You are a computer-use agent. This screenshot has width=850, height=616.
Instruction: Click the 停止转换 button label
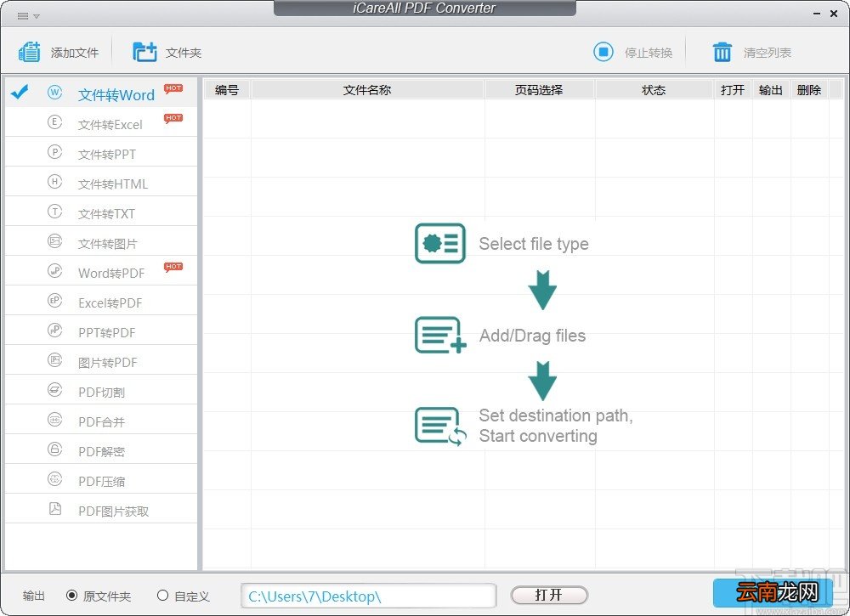click(x=649, y=53)
